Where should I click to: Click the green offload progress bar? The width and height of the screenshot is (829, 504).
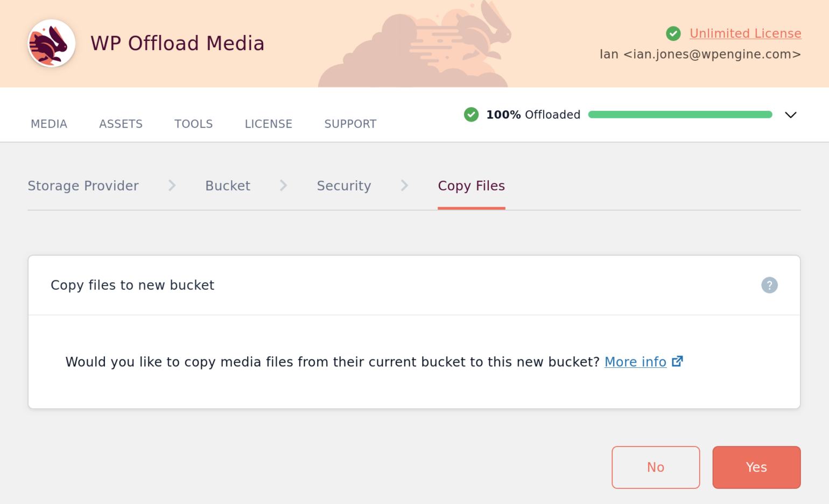coord(680,115)
